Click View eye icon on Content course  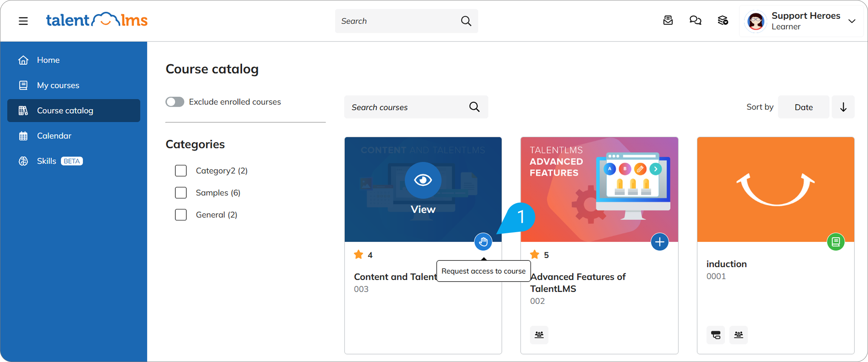pos(423,180)
